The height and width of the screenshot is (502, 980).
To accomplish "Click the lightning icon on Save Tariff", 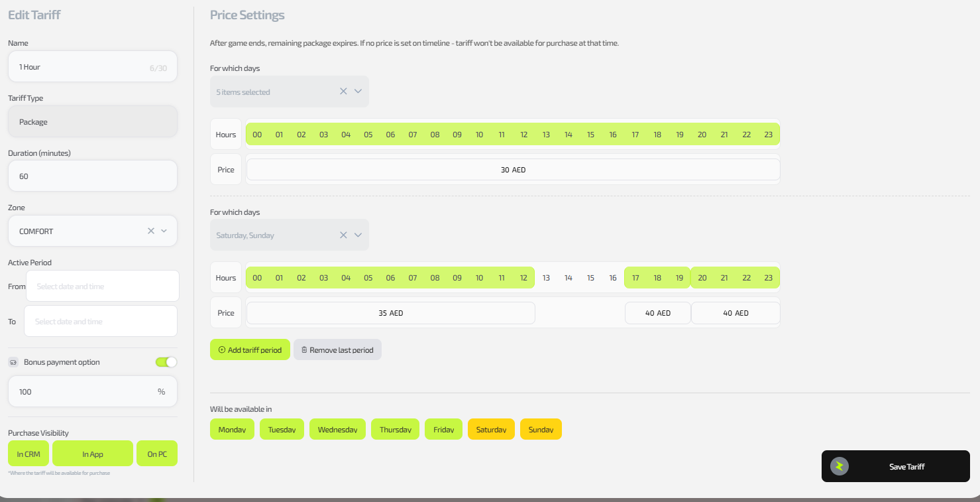I will pyautogui.click(x=839, y=466).
